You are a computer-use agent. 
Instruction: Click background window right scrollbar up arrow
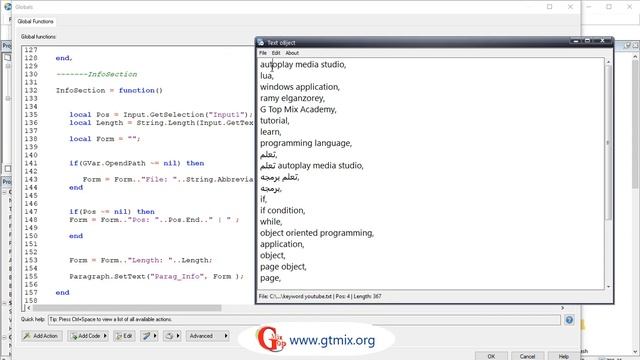tap(635, 57)
